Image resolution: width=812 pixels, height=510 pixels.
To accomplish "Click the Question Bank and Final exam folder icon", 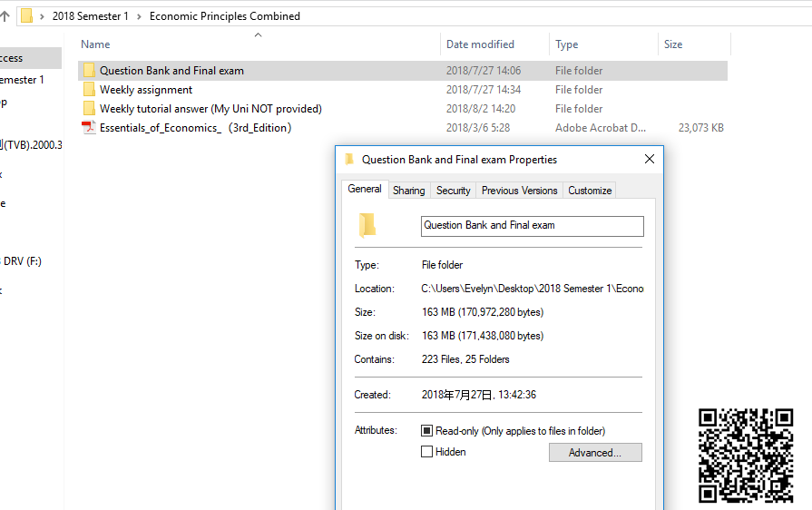I will (89, 71).
